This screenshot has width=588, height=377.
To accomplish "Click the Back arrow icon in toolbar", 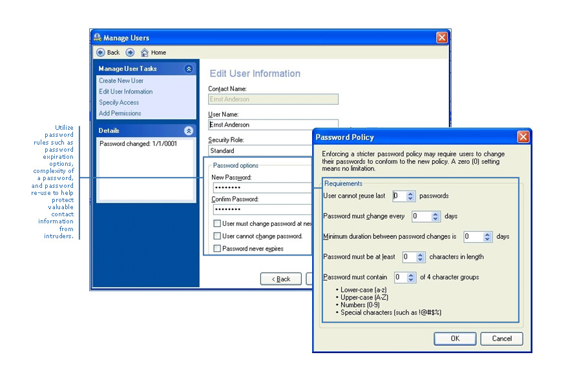I will coord(100,52).
